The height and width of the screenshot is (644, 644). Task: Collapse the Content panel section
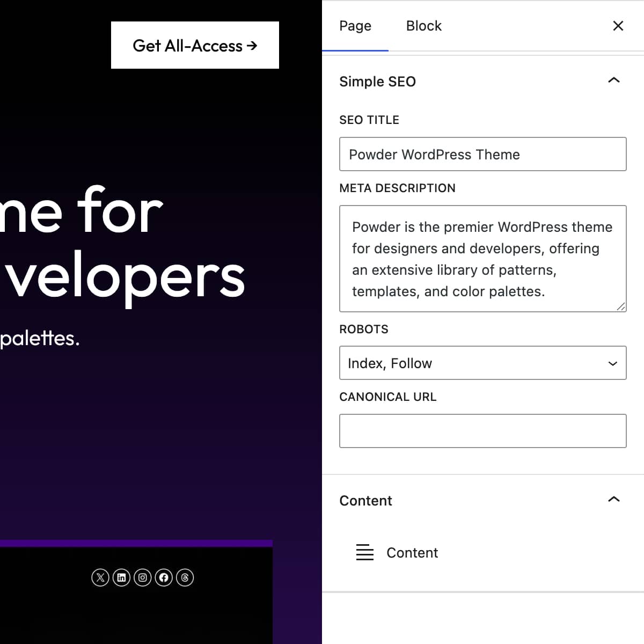click(x=613, y=500)
